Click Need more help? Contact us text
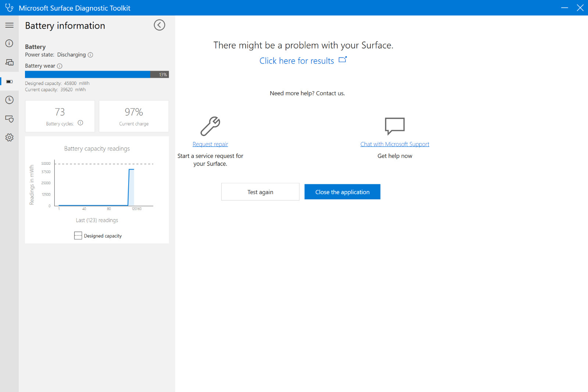The image size is (588, 392). coord(307,93)
